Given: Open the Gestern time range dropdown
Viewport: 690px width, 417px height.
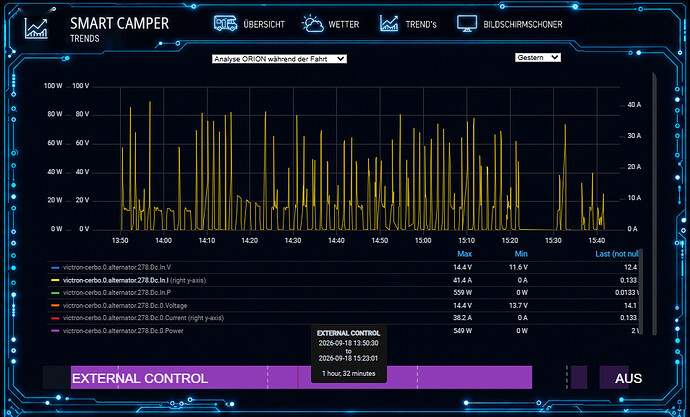Looking at the screenshot, I should [x=538, y=58].
